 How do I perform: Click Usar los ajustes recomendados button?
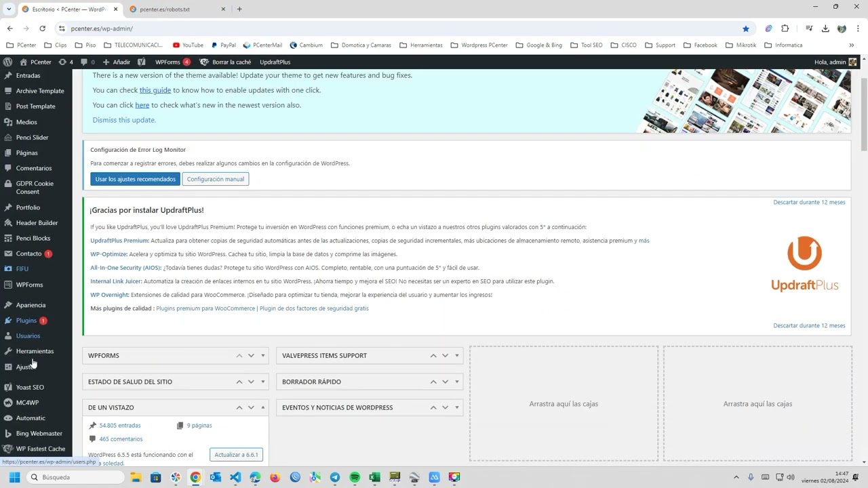[x=136, y=179]
